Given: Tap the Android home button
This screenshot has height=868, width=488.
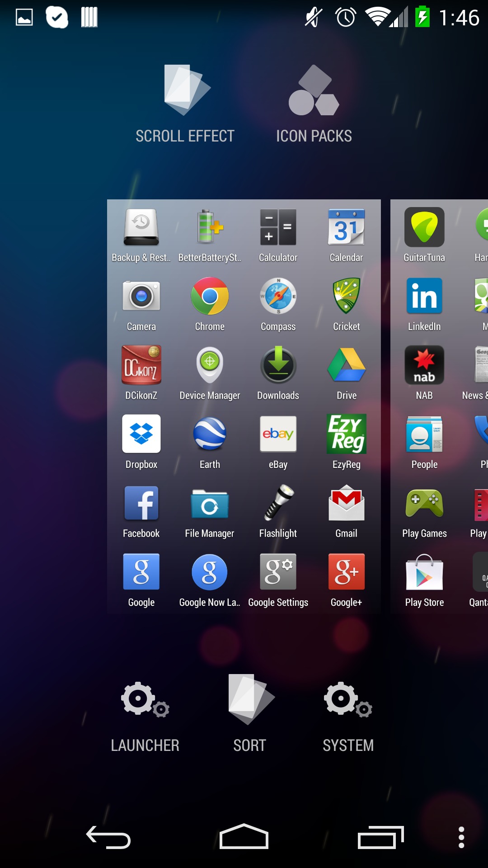Looking at the screenshot, I should [x=244, y=836].
